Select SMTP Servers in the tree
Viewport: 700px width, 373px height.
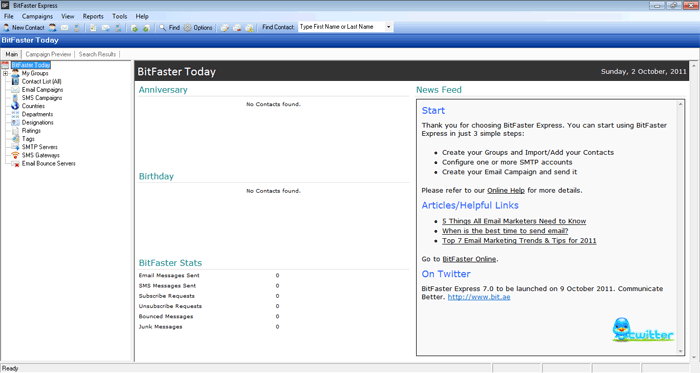pos(39,147)
